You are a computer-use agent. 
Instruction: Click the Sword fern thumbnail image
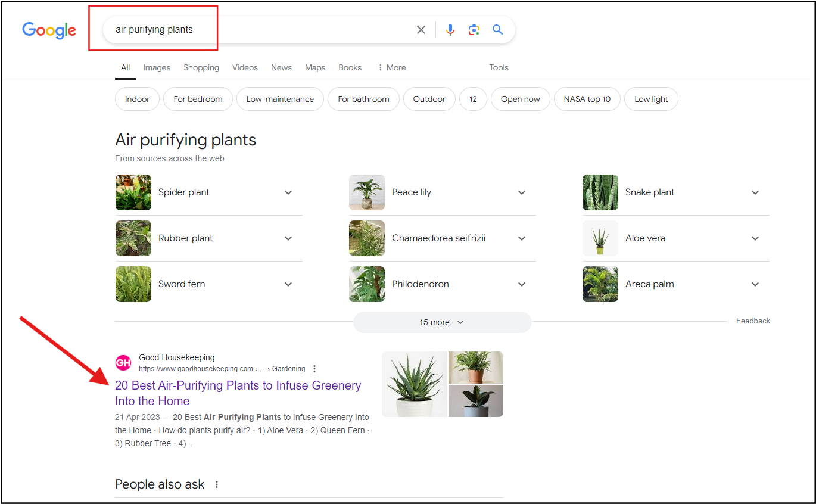pos(133,284)
